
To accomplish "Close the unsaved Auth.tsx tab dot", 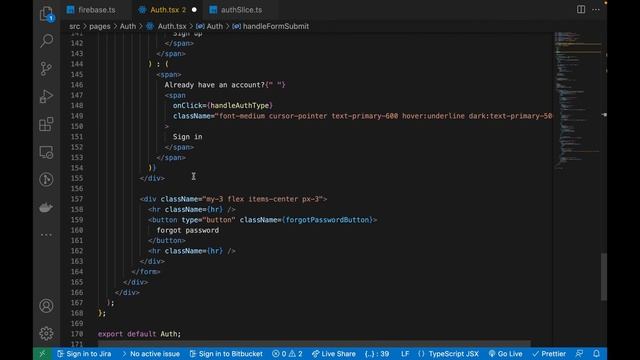I will (x=194, y=10).
